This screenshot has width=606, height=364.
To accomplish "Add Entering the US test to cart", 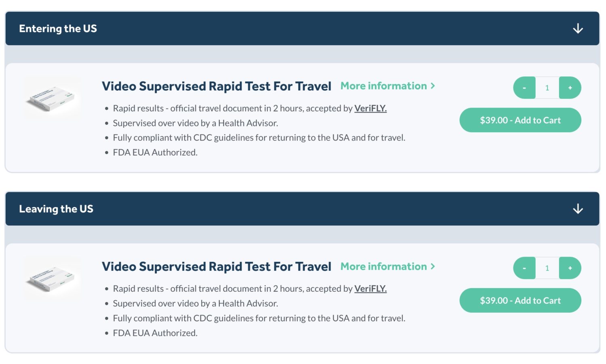I will (520, 120).
